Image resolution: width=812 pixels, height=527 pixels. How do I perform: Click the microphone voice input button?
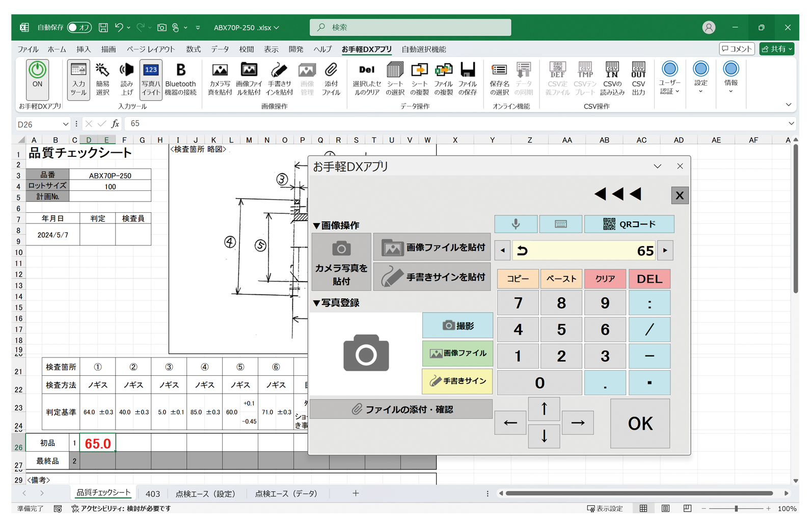tap(516, 224)
